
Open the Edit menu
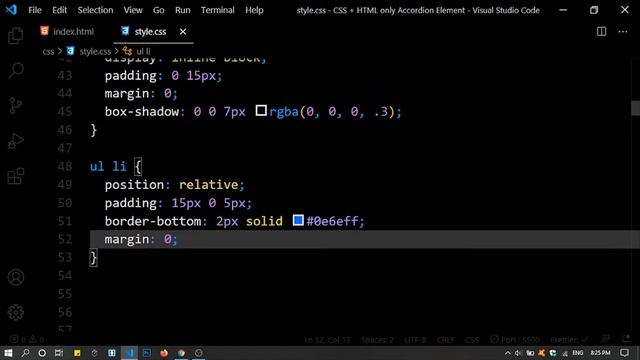point(60,10)
